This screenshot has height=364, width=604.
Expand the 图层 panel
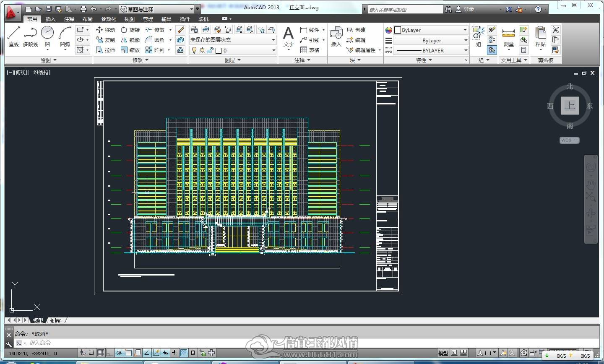coord(232,60)
